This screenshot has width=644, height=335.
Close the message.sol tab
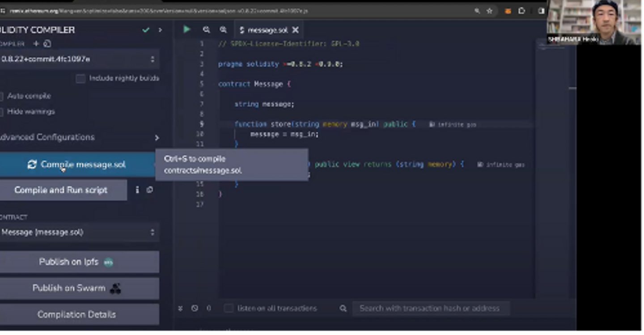tap(295, 30)
